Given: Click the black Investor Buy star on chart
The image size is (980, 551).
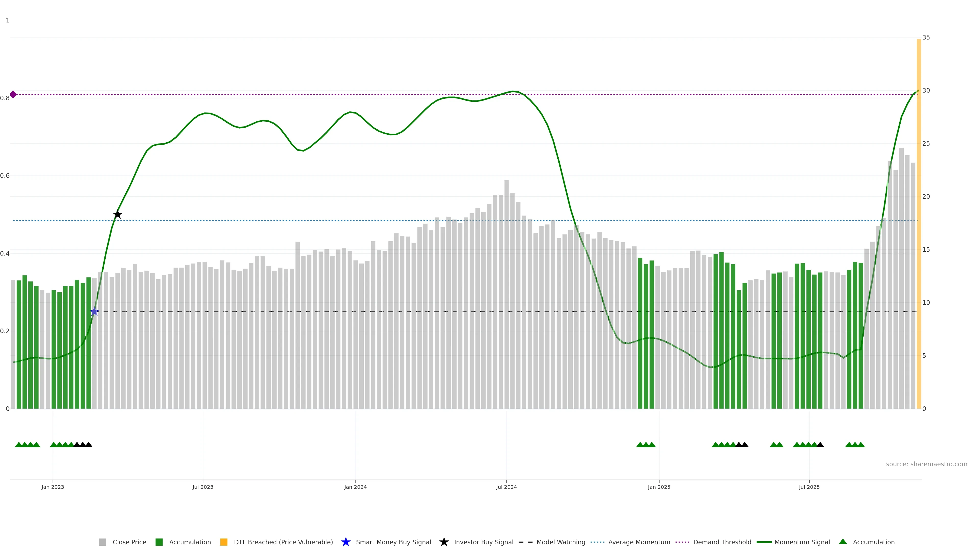Looking at the screenshot, I should tap(118, 215).
